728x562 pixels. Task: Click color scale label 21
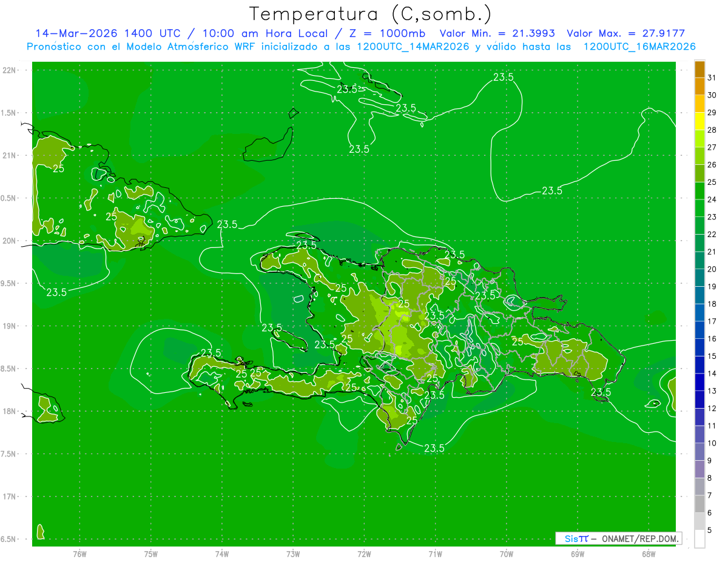click(x=712, y=252)
